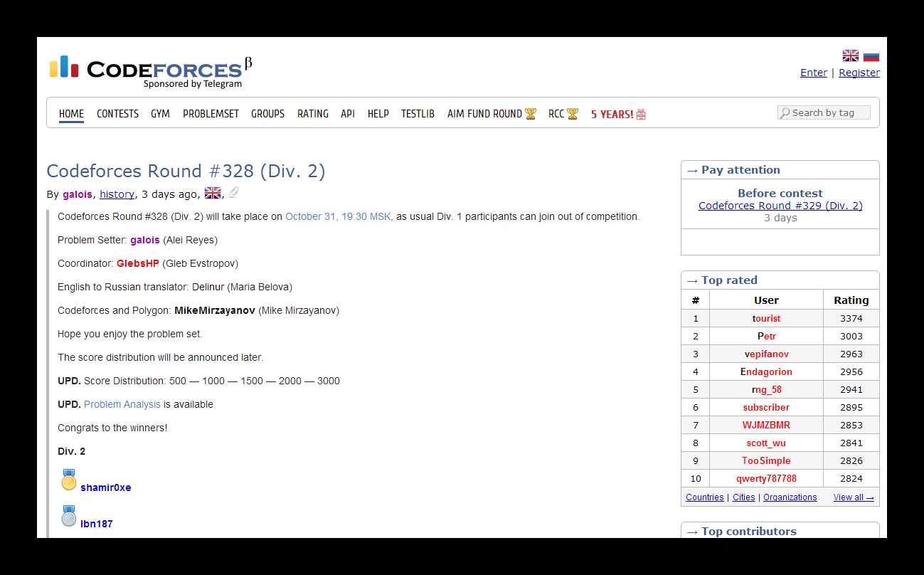Open Codeforces Round #329 (Div. 2) link
Viewport: 924px width, 575px height.
pos(780,206)
